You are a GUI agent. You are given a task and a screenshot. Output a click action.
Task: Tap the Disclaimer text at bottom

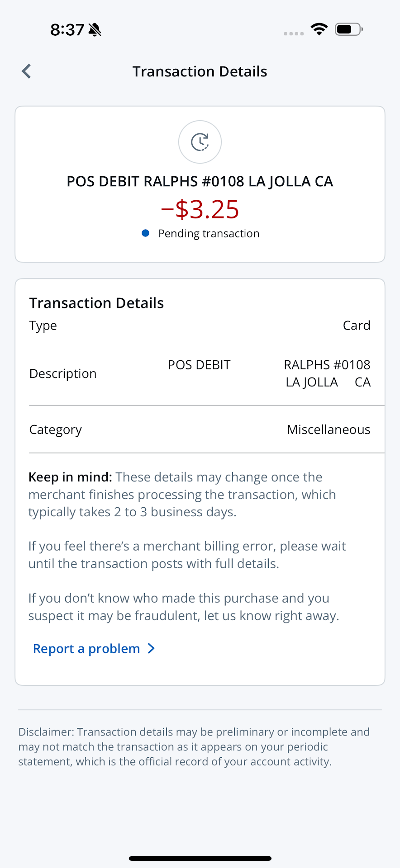pyautogui.click(x=194, y=746)
